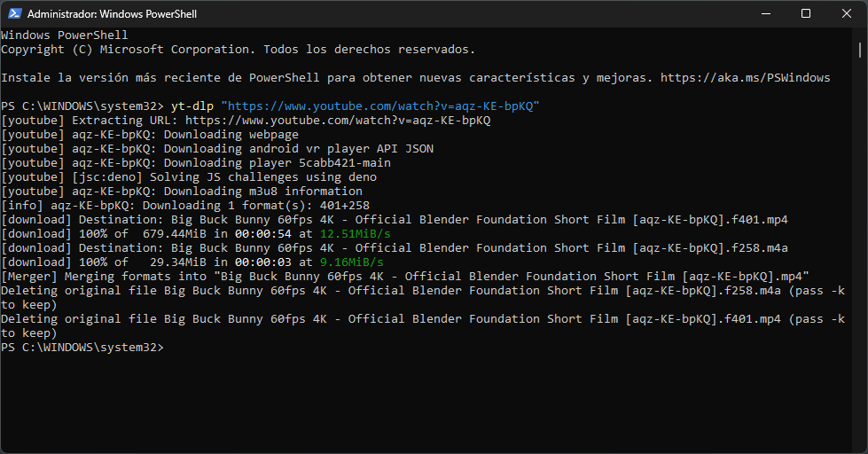Click the 'Administrador: Windows PowerShell' window title

pos(112,14)
